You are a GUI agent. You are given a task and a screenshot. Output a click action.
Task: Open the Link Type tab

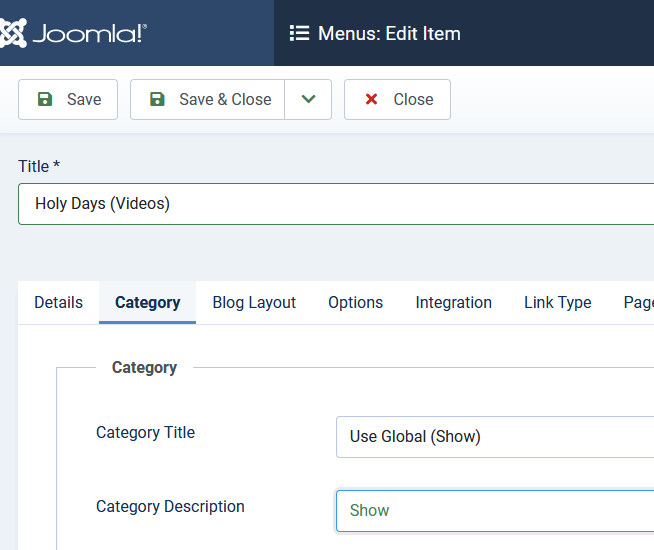(x=557, y=302)
